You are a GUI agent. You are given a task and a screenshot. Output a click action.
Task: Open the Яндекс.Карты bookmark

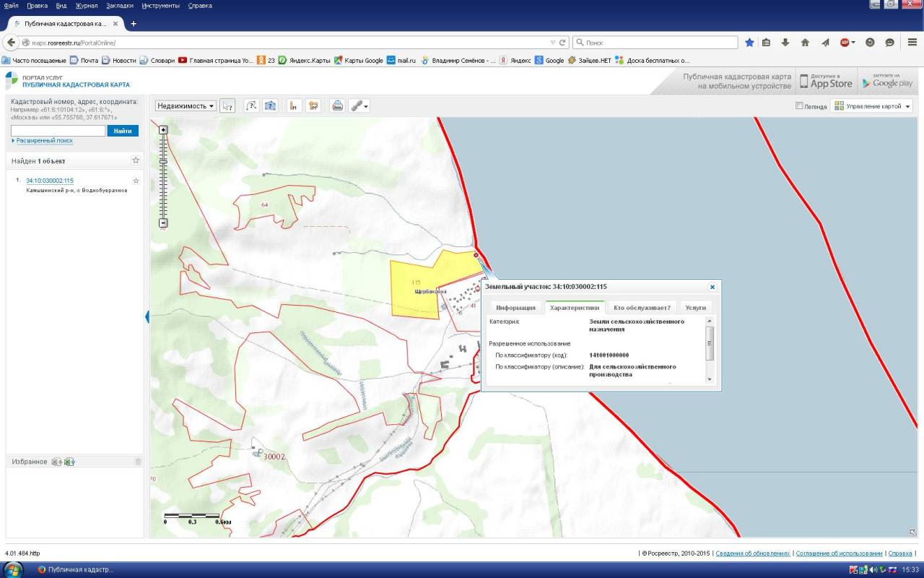[304, 61]
